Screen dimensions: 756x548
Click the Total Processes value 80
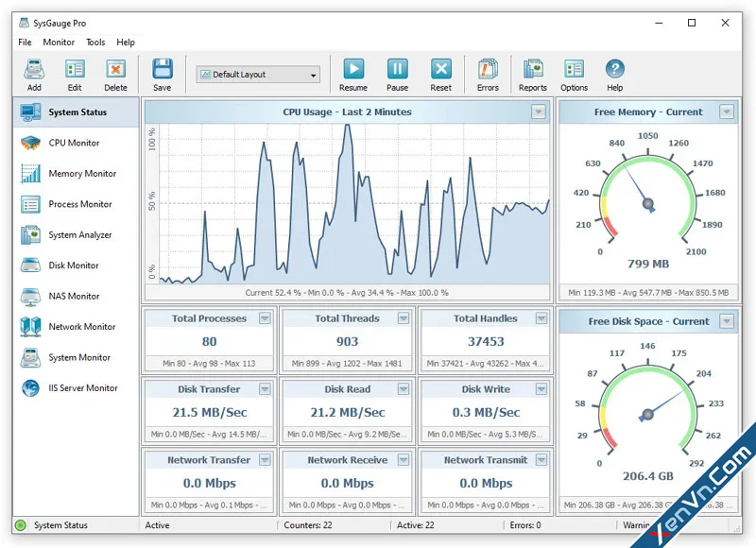click(209, 342)
